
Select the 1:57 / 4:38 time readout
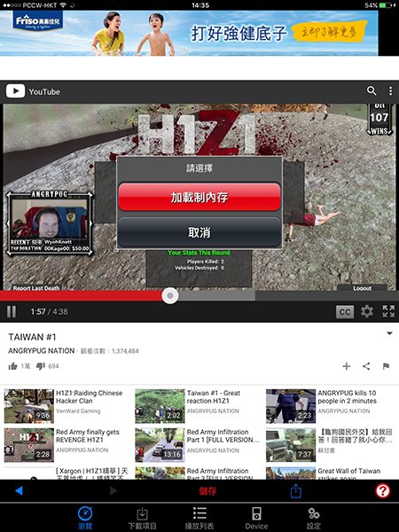click(49, 311)
